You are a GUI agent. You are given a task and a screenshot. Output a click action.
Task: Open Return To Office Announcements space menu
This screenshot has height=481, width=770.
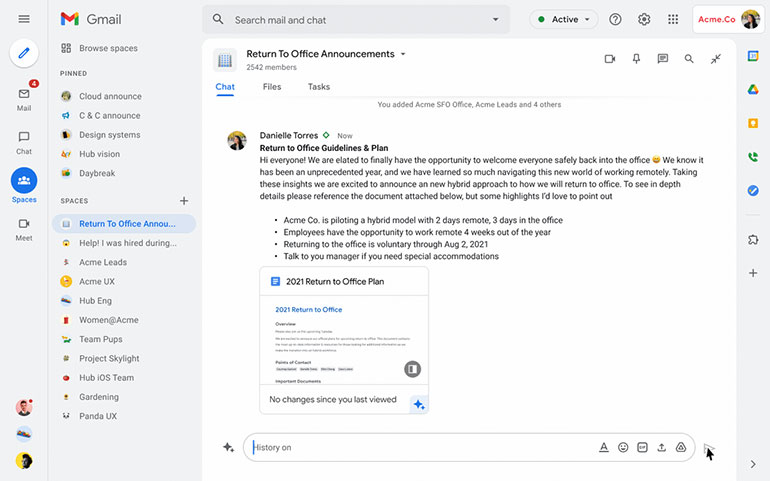(403, 54)
